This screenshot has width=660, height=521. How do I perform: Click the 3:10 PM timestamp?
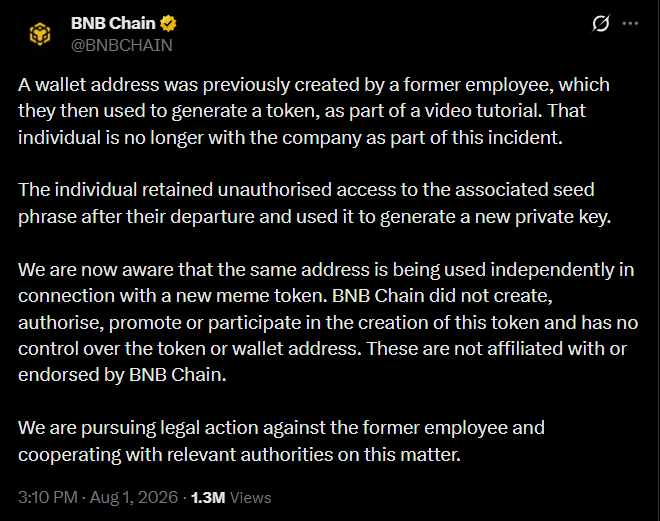point(48,497)
